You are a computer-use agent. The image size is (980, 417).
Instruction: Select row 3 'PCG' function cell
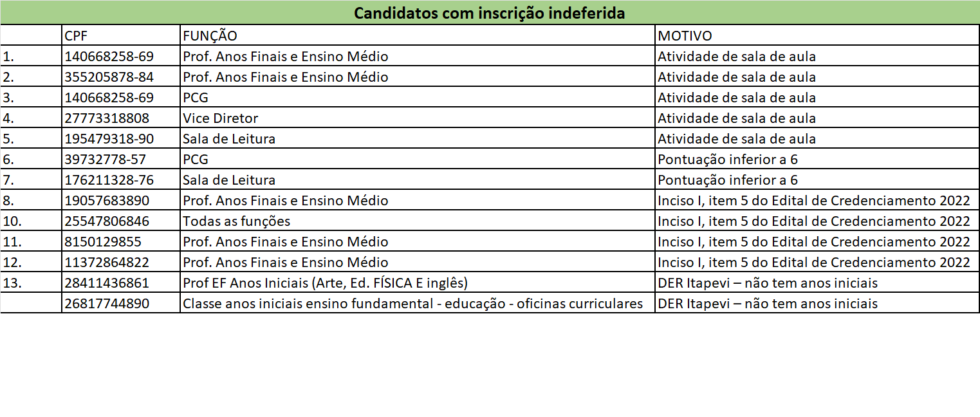point(418,97)
